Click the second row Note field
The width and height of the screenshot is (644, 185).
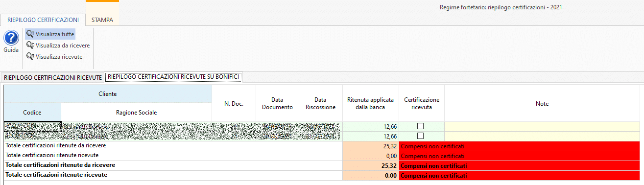point(542,136)
